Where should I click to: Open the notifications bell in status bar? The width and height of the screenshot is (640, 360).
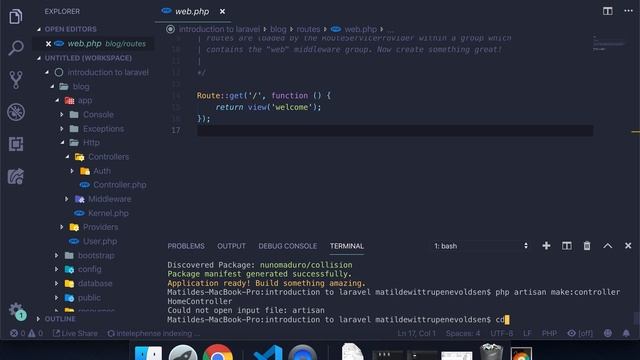click(x=626, y=333)
